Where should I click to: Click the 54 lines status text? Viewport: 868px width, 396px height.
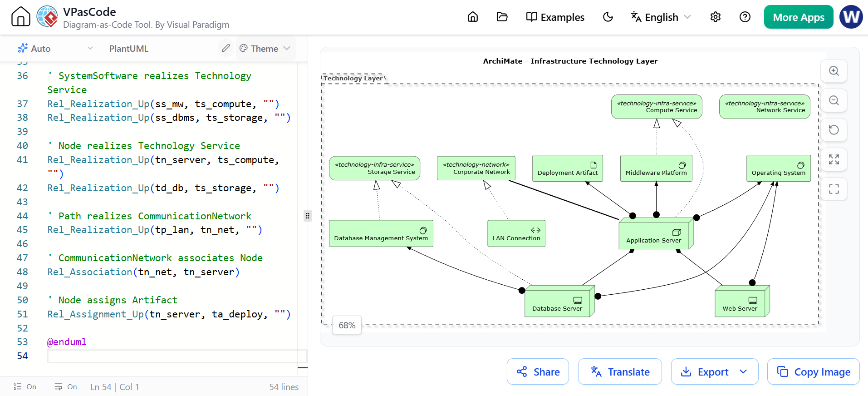284,387
